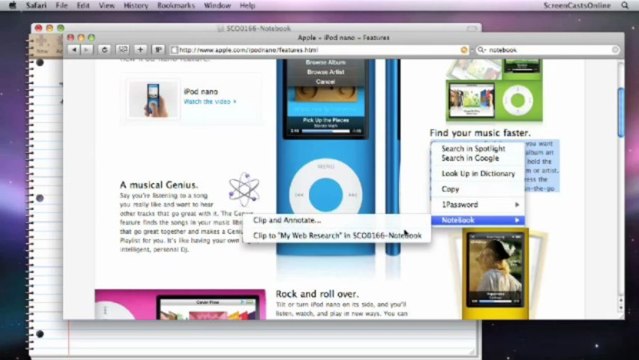Image resolution: width=639 pixels, height=360 pixels.
Task: Click the "Find your music faster." heading
Action: click(x=480, y=133)
